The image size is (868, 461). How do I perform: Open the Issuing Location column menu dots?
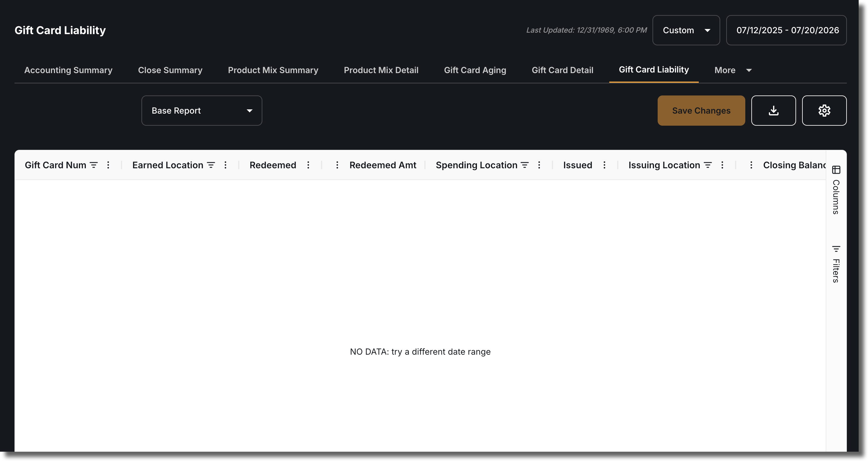722,165
